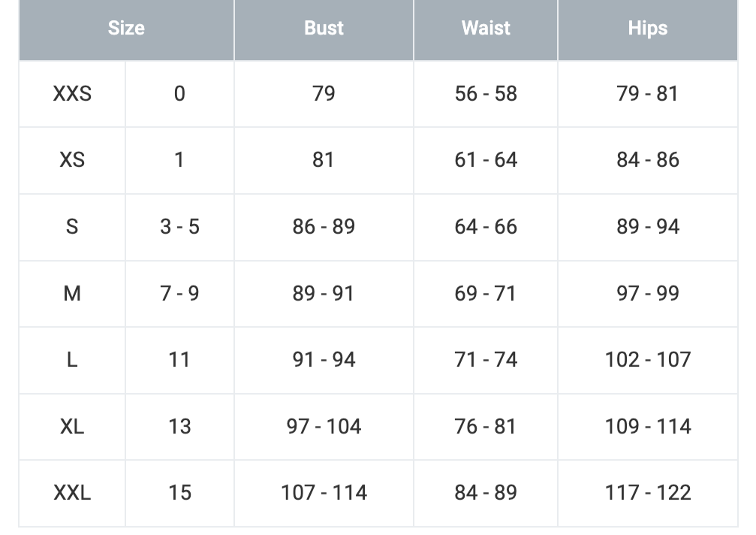
Task: Select the XL size label cell
Action: point(72,426)
